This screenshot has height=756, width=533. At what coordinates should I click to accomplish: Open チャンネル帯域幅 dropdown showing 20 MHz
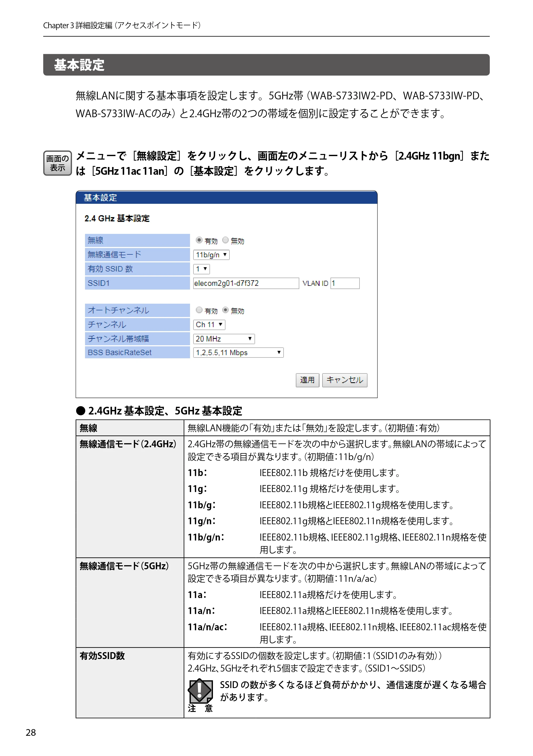224,339
